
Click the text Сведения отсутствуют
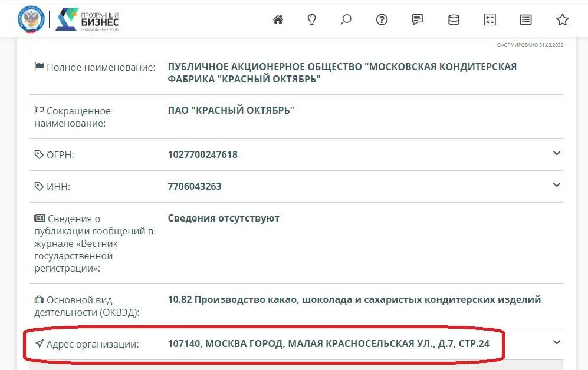(224, 218)
